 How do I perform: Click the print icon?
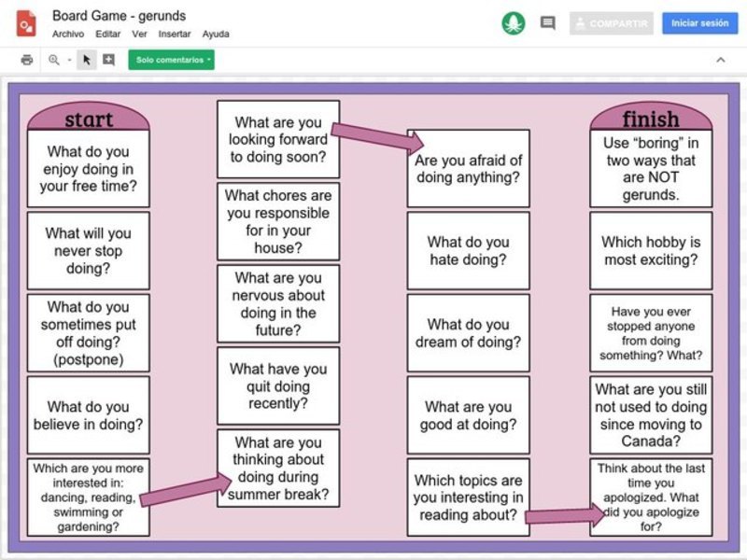click(25, 58)
